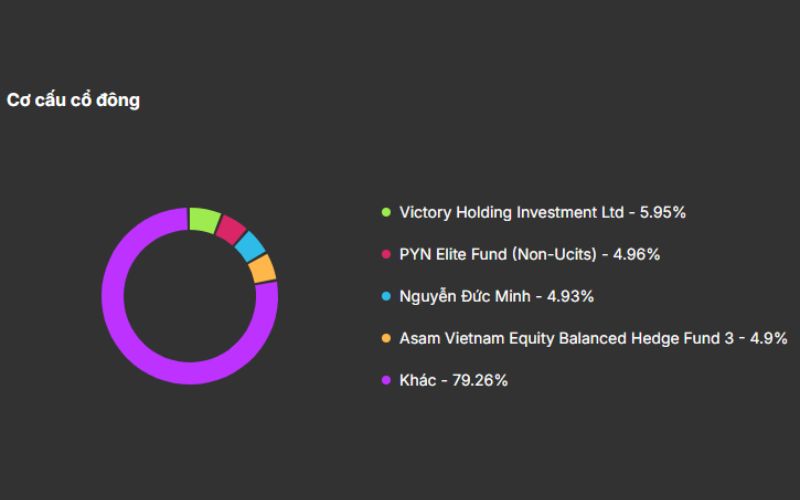This screenshot has height=500, width=800.
Task: Click Asam Vietnam Equity Balanced Hedge Fund name
Action: click(x=566, y=338)
